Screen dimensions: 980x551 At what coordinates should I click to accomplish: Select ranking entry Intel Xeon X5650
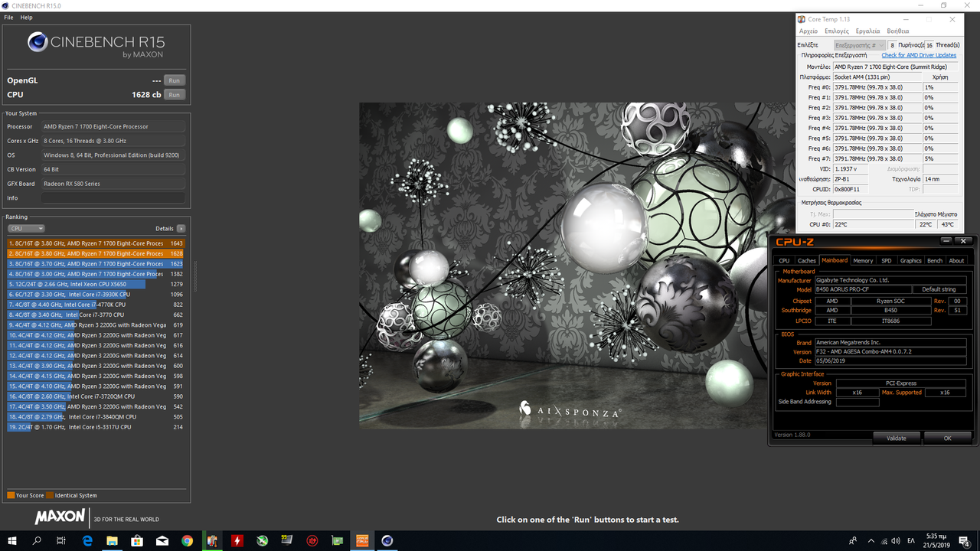pyautogui.click(x=96, y=284)
